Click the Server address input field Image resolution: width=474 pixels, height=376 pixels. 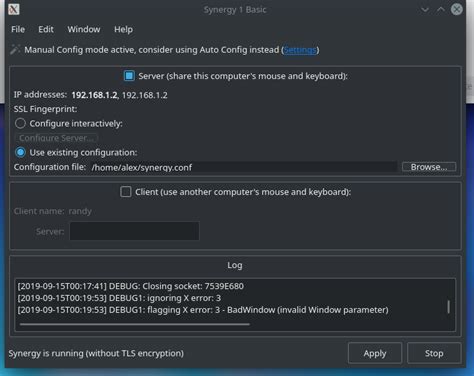tap(134, 231)
